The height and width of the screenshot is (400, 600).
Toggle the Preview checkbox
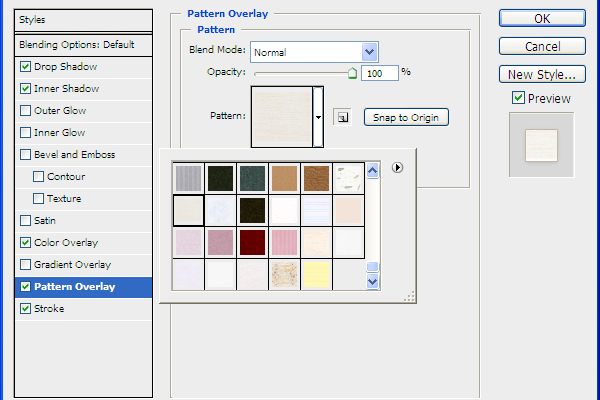point(518,98)
